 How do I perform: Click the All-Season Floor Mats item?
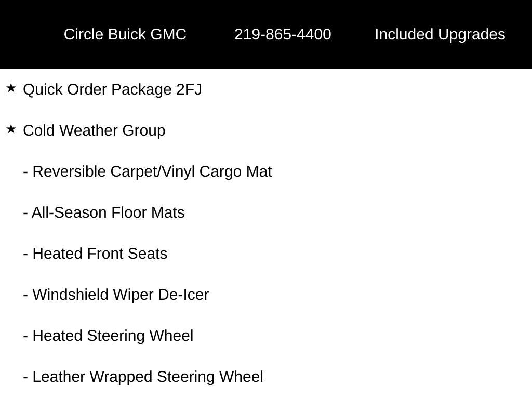108,212
